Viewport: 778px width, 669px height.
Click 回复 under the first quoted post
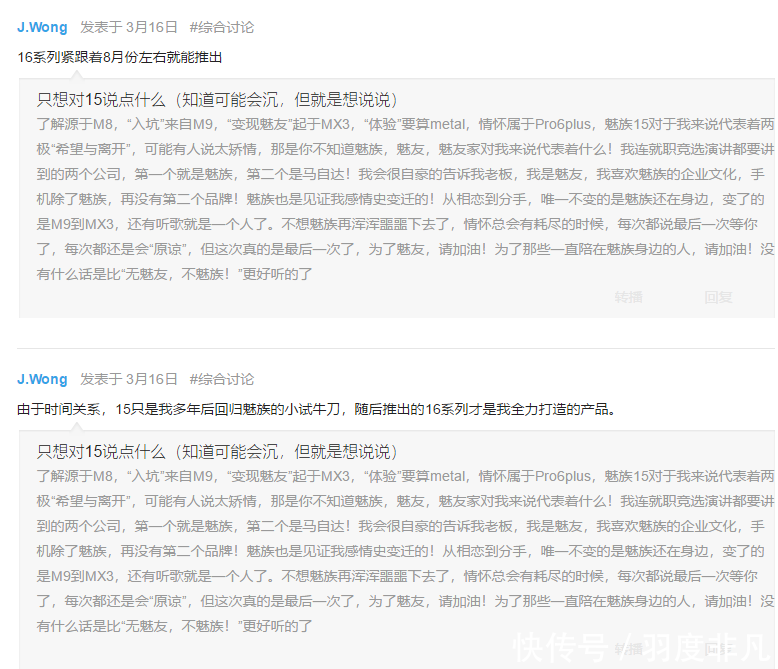[718, 297]
